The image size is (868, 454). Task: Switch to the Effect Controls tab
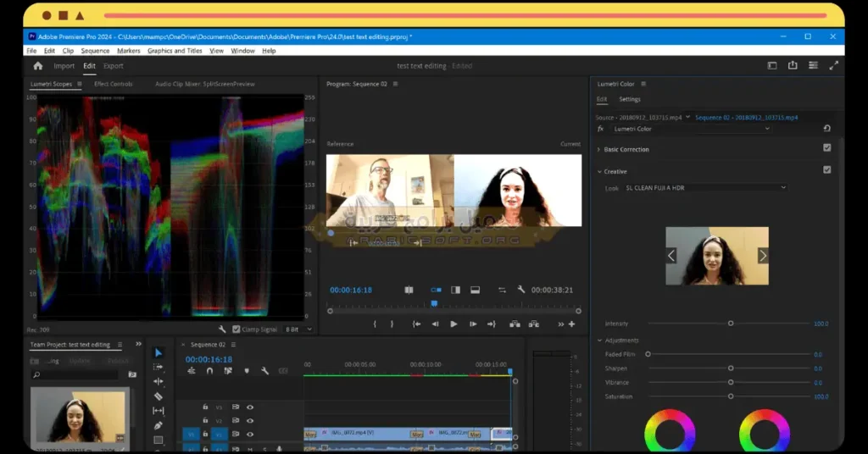tap(113, 84)
